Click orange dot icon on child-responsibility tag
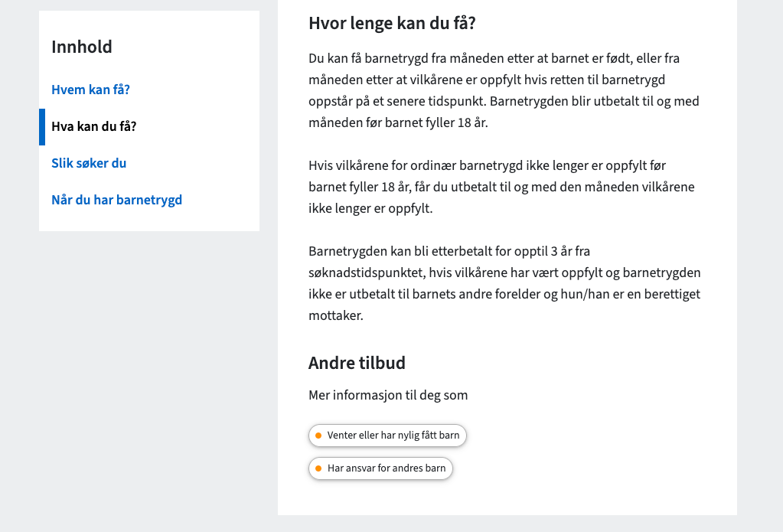This screenshot has width=783, height=532. point(319,468)
